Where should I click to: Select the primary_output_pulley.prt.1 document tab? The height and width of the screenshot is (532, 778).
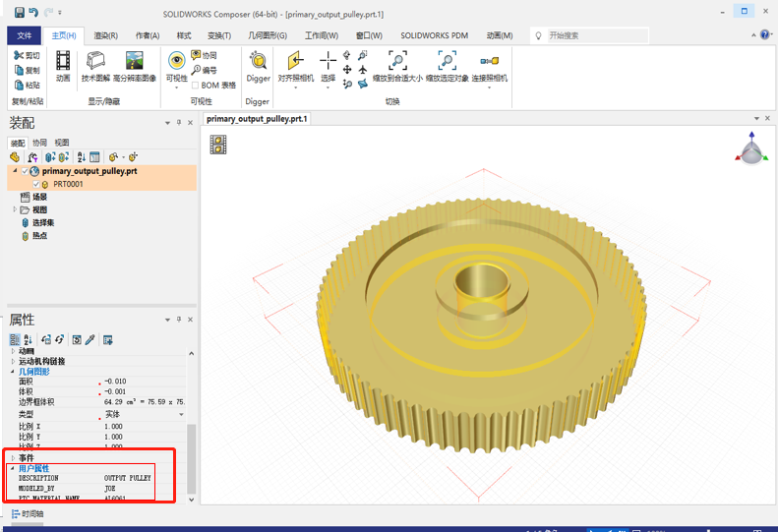tap(257, 119)
